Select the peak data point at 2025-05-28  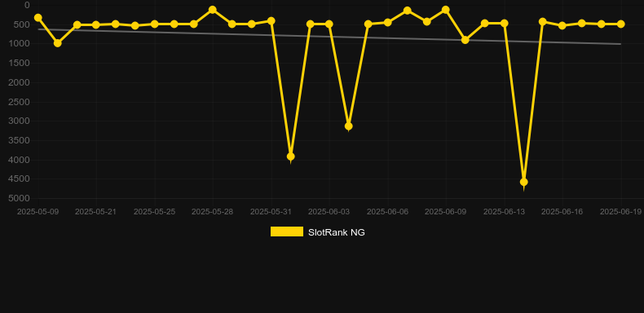pos(212,10)
